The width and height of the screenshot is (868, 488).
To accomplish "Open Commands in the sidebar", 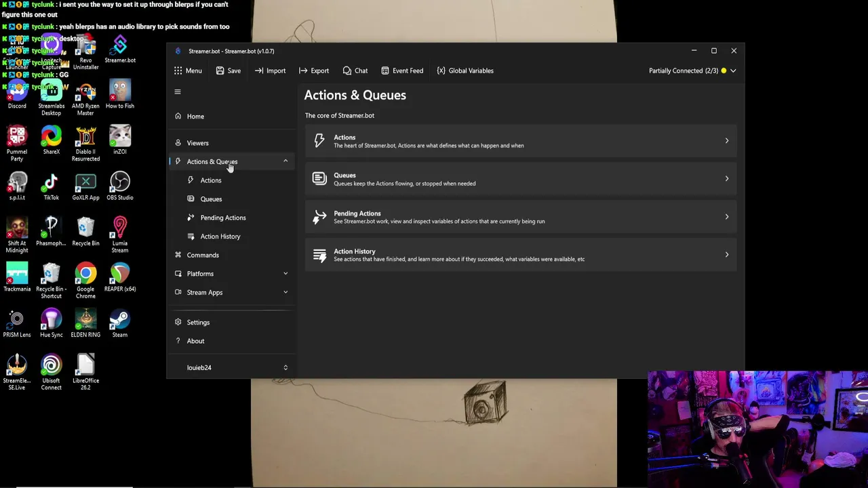I will [231, 255].
